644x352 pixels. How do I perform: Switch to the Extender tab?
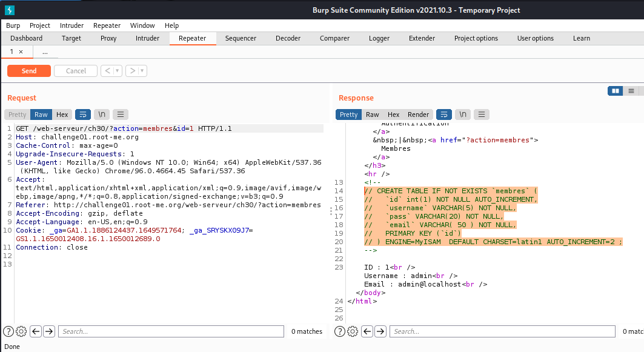click(422, 38)
